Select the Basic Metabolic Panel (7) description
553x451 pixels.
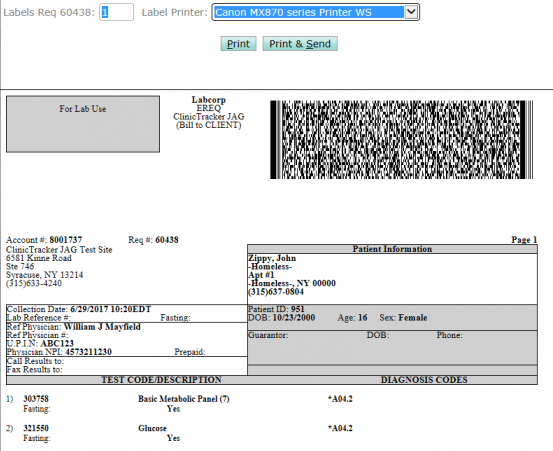point(183,399)
